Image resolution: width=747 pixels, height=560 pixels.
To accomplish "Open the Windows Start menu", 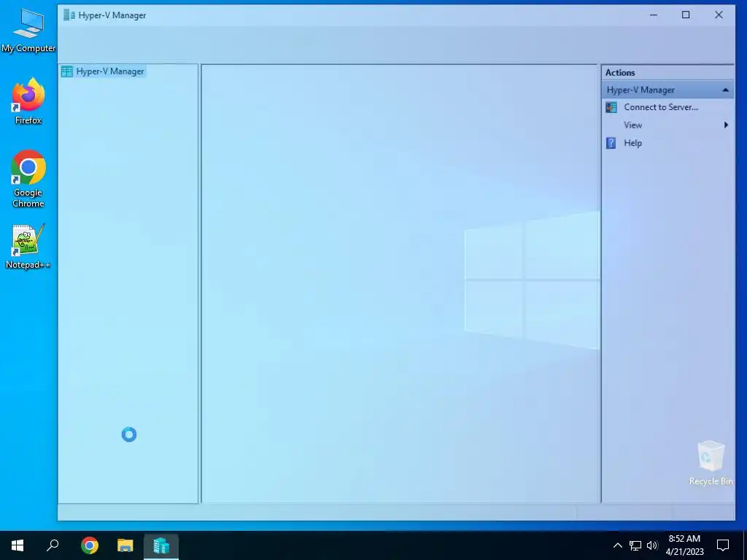I will coord(18,545).
